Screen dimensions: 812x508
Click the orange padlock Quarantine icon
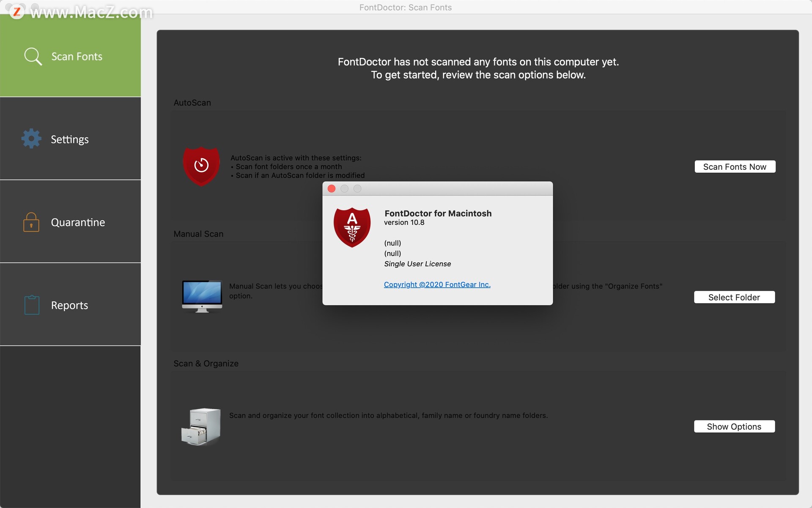click(31, 222)
